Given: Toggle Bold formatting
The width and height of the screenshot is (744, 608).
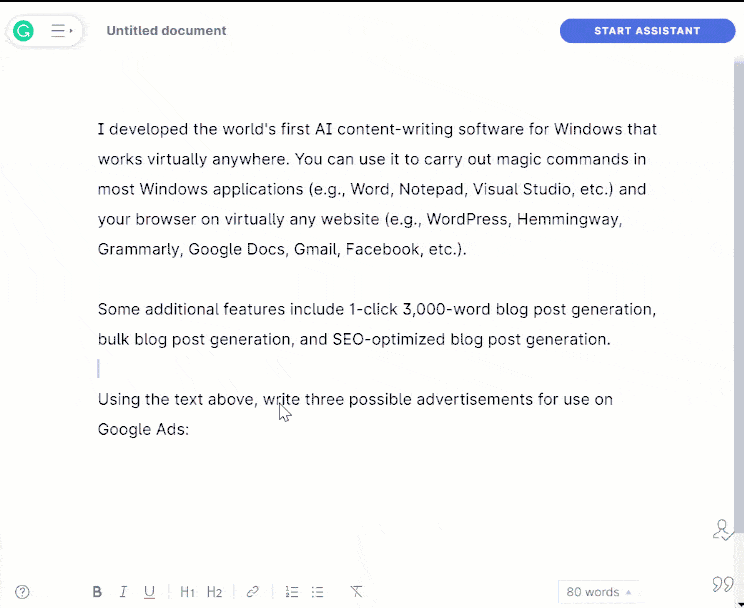Looking at the screenshot, I should pyautogui.click(x=97, y=592).
